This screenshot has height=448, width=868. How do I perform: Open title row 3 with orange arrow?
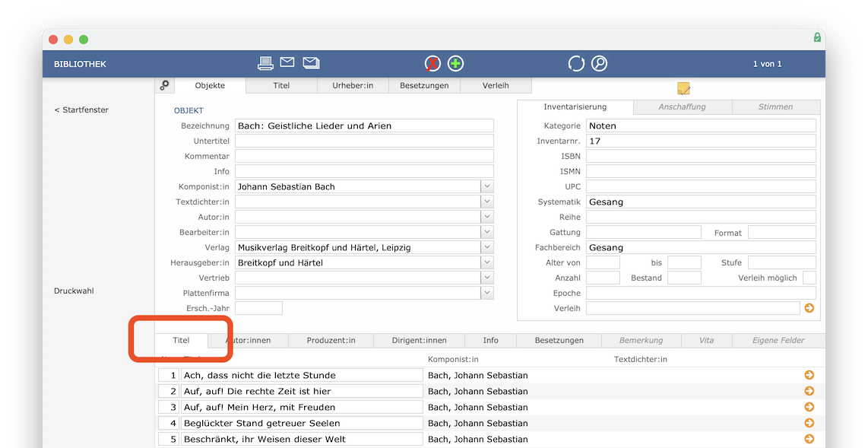tap(809, 407)
